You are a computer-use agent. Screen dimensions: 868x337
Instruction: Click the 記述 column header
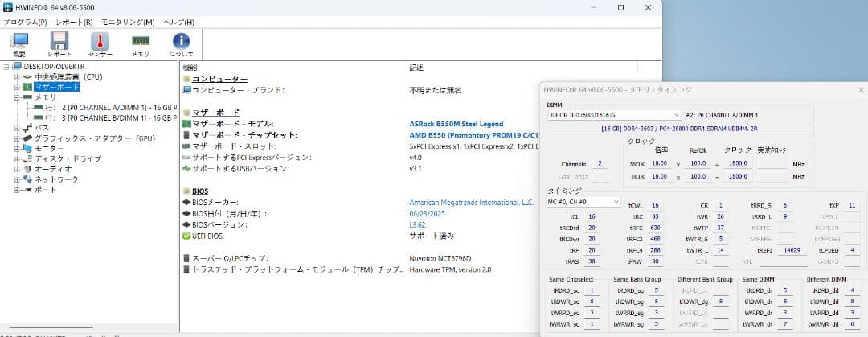[416, 67]
